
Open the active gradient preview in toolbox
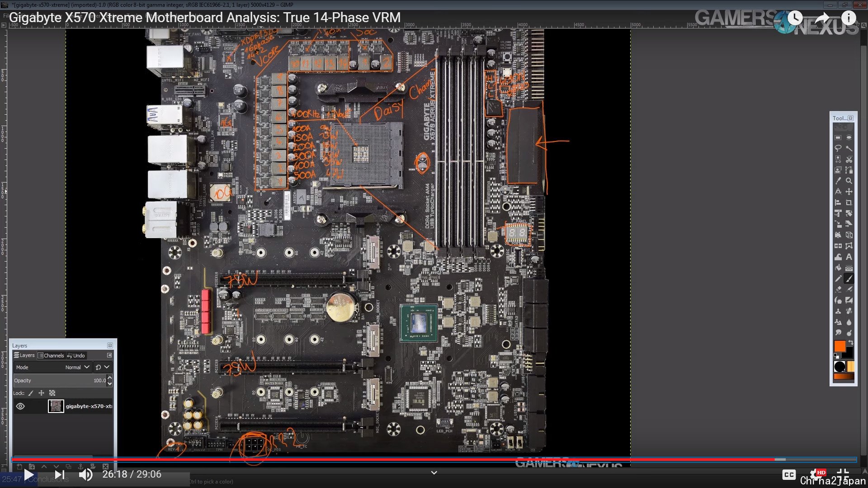click(844, 376)
